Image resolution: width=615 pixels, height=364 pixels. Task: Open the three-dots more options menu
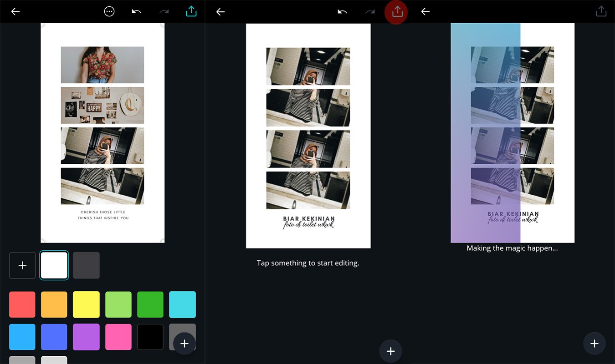[109, 11]
